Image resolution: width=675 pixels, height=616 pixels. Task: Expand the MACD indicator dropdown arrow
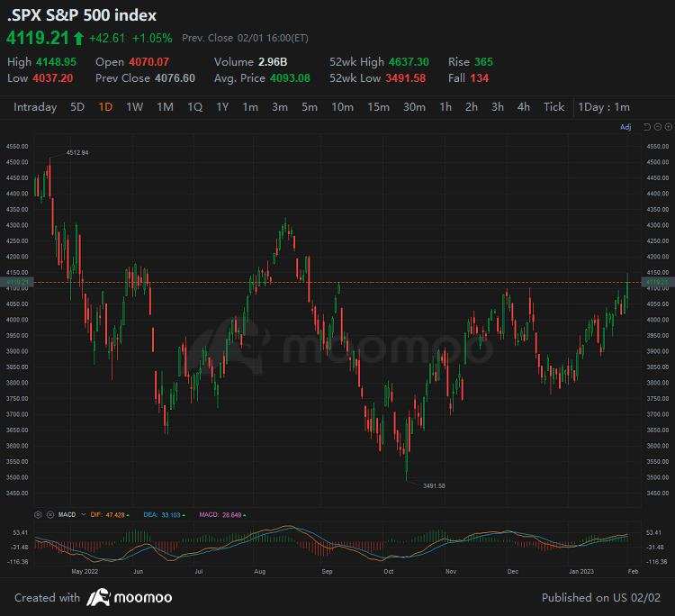(x=83, y=515)
